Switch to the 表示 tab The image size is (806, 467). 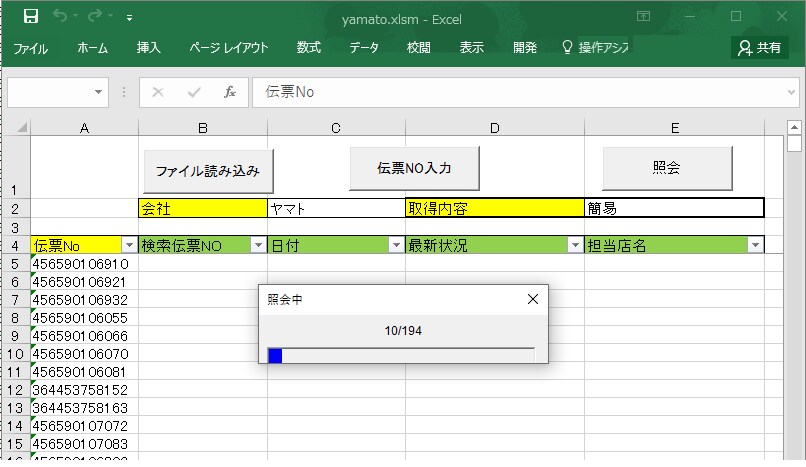coord(471,48)
